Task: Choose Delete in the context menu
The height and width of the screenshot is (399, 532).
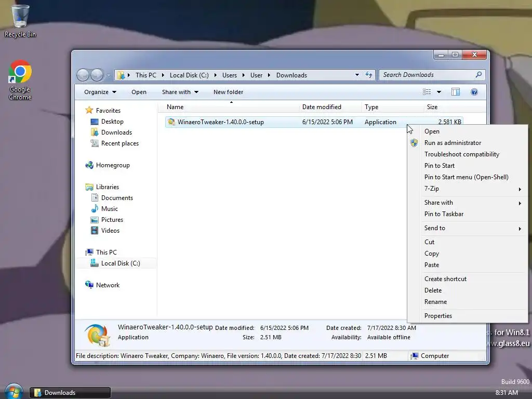Action: point(468,290)
